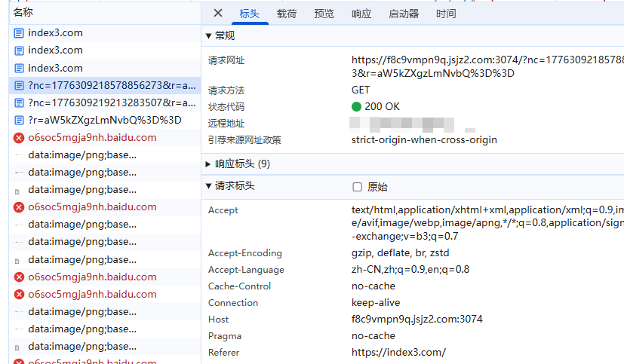624x364 pixels.
Task: Switch to the 载荷 (Payload) tab
Action: [x=287, y=14]
